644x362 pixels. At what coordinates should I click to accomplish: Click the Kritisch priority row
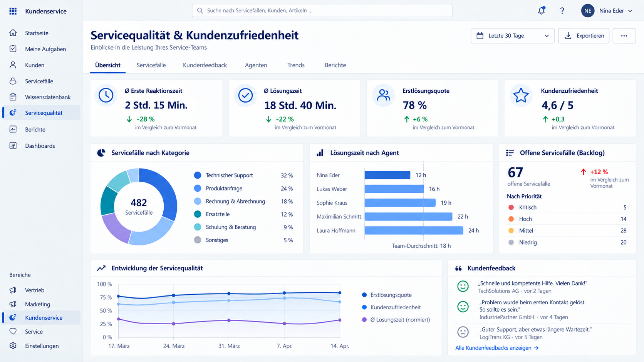point(567,207)
